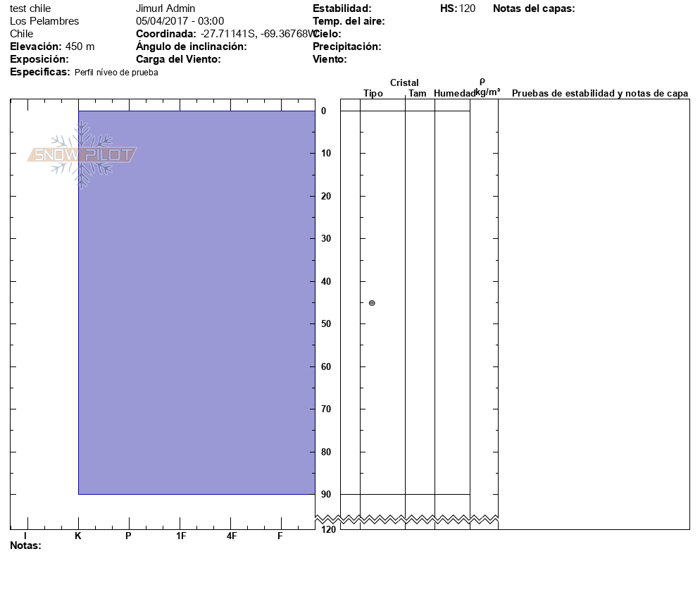Click the Jimurl Admin observer name
Screen dimensions: 700x592
(x=165, y=8)
